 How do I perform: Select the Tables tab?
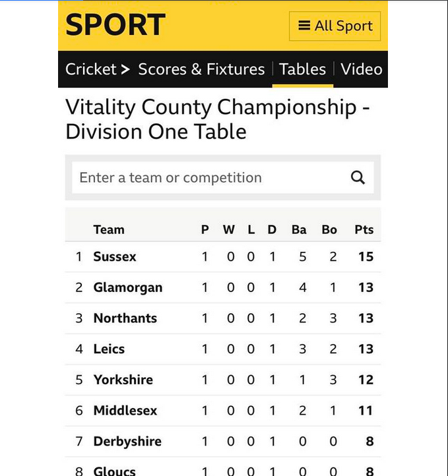click(302, 69)
